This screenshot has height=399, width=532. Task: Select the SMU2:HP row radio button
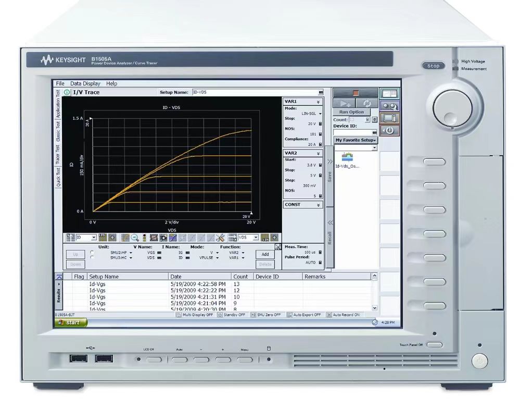coord(92,252)
